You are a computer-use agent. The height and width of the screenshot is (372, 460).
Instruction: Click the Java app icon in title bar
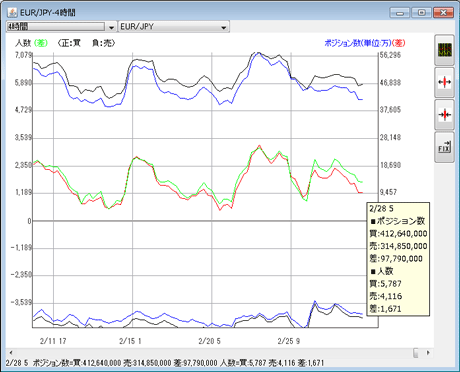12,13
